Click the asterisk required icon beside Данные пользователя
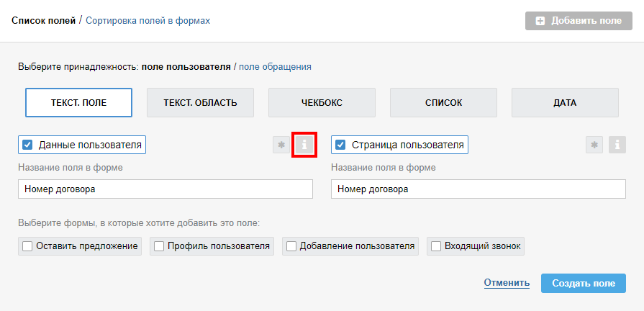The width and height of the screenshot is (644, 311). point(281,145)
